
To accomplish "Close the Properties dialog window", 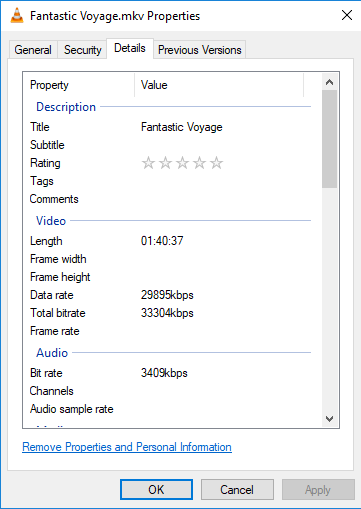I will click(347, 15).
